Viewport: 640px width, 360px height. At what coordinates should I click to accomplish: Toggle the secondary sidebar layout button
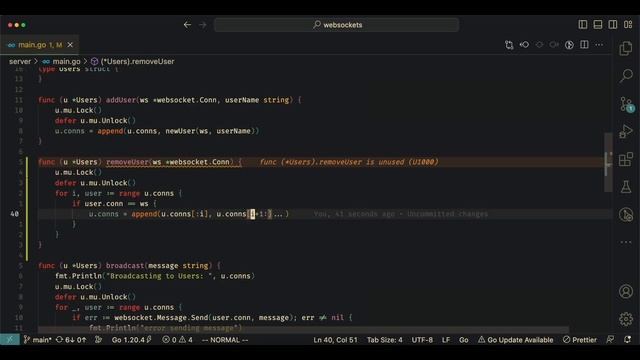[613, 24]
